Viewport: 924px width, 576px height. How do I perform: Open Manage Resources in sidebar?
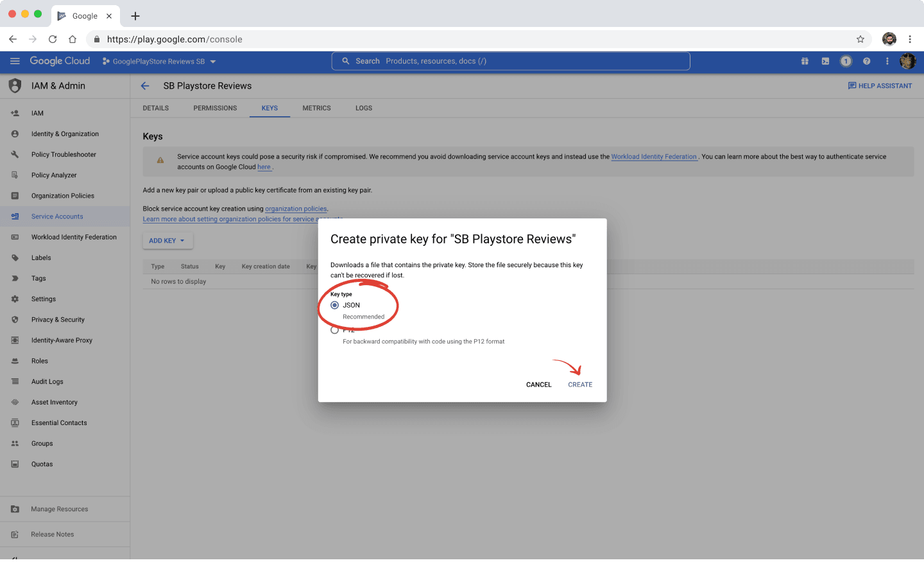[65, 509]
